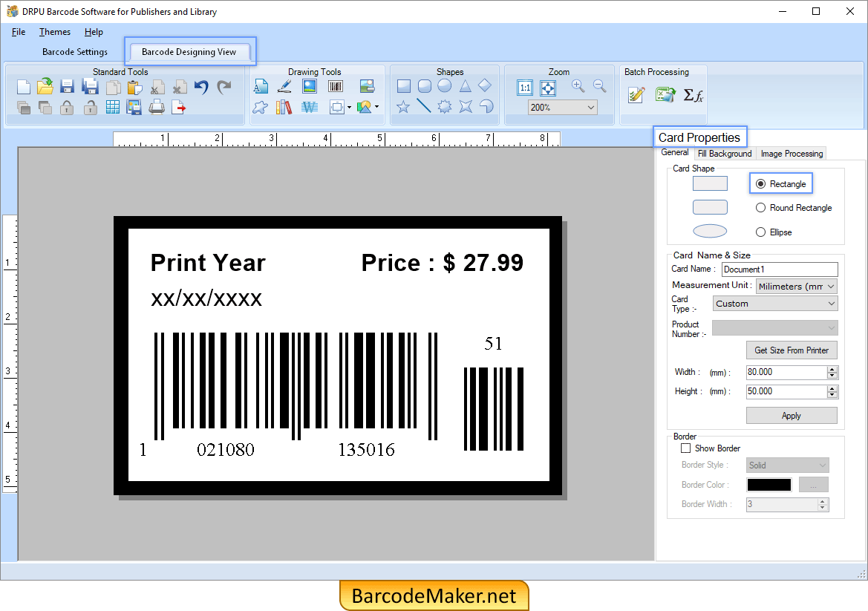Zoom in with magnifier plus
Viewport: 868px width, 611px height.
point(578,86)
